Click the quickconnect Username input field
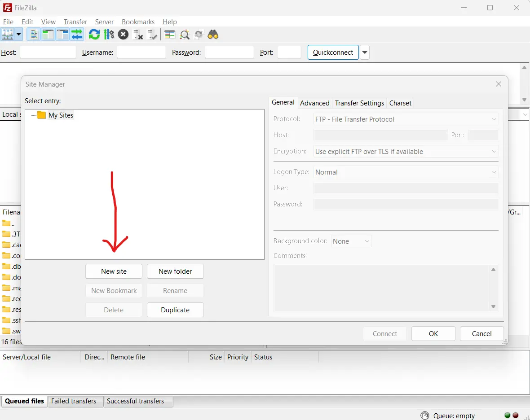530x420 pixels. pyautogui.click(x=141, y=52)
